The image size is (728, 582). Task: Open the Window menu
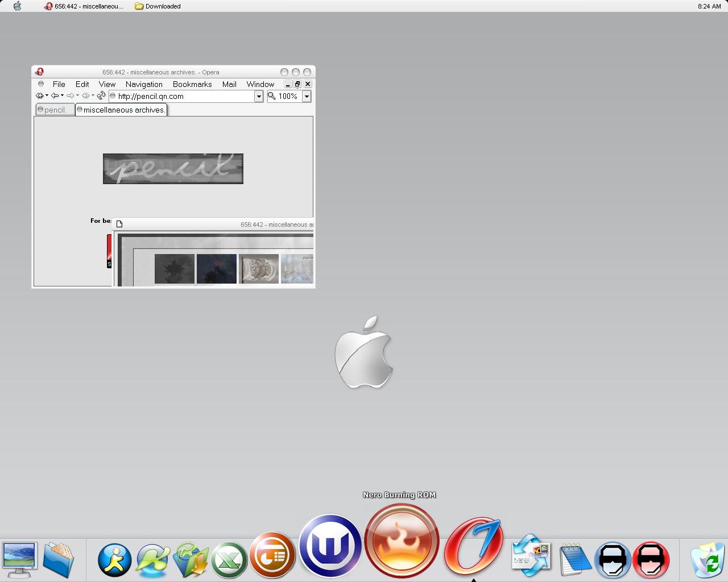pyautogui.click(x=260, y=84)
